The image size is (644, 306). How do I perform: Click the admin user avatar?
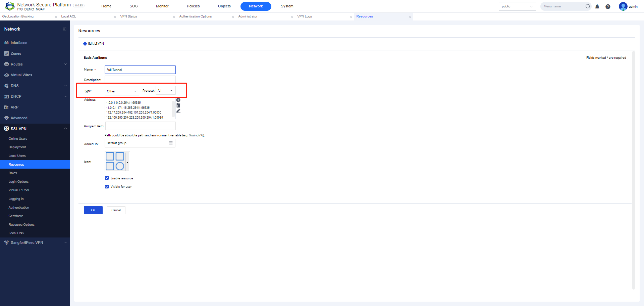623,6
